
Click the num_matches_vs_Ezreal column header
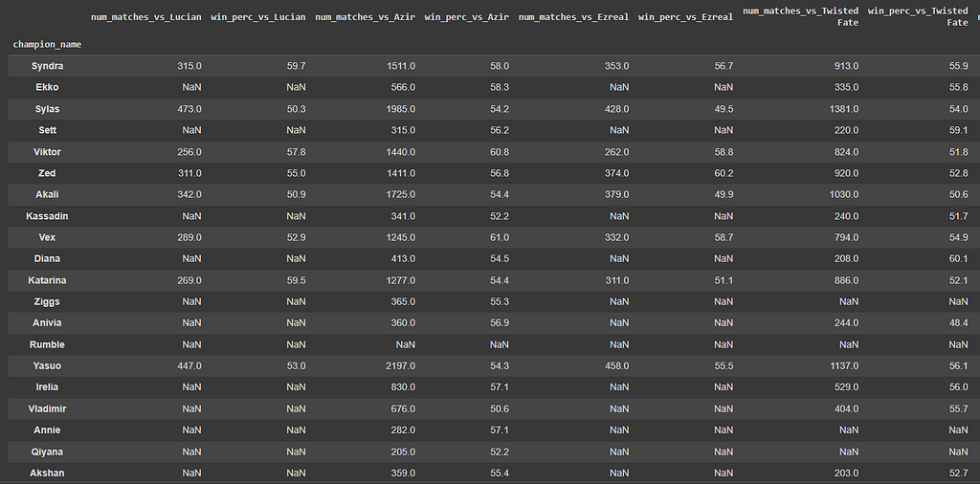574,17
